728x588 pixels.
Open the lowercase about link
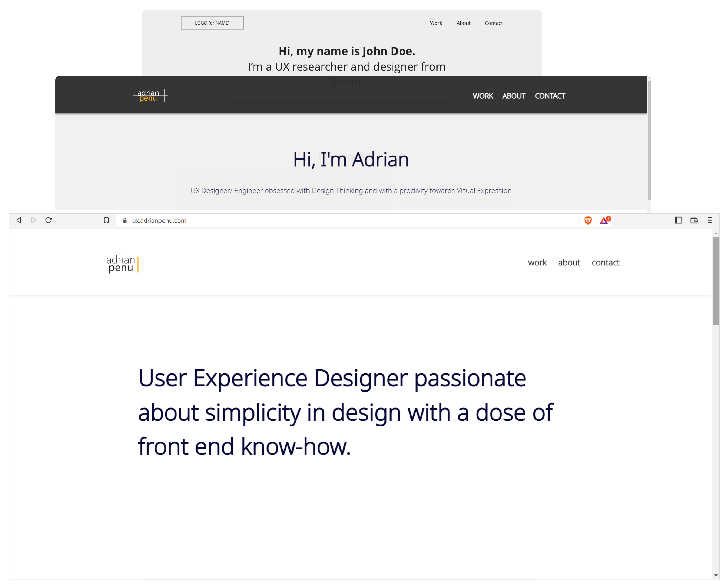(569, 263)
